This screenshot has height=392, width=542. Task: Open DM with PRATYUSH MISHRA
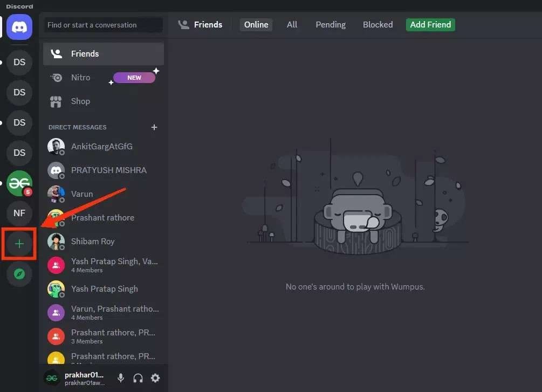[104, 170]
